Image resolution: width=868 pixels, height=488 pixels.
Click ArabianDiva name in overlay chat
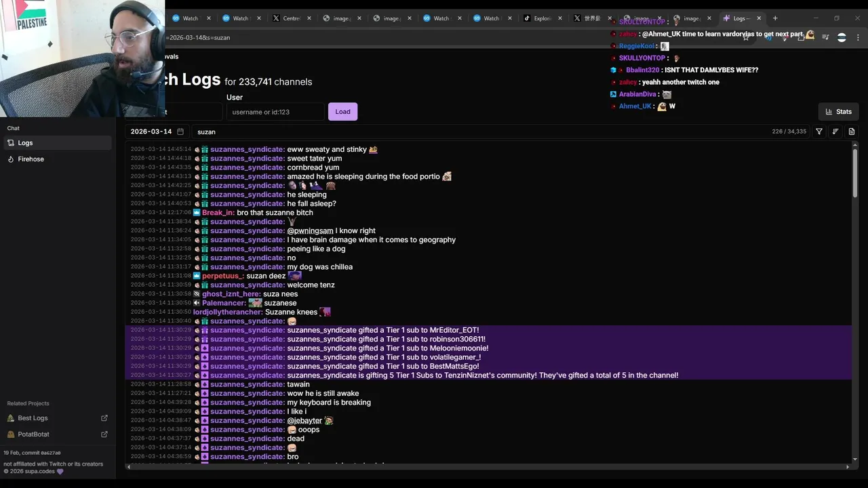point(637,94)
